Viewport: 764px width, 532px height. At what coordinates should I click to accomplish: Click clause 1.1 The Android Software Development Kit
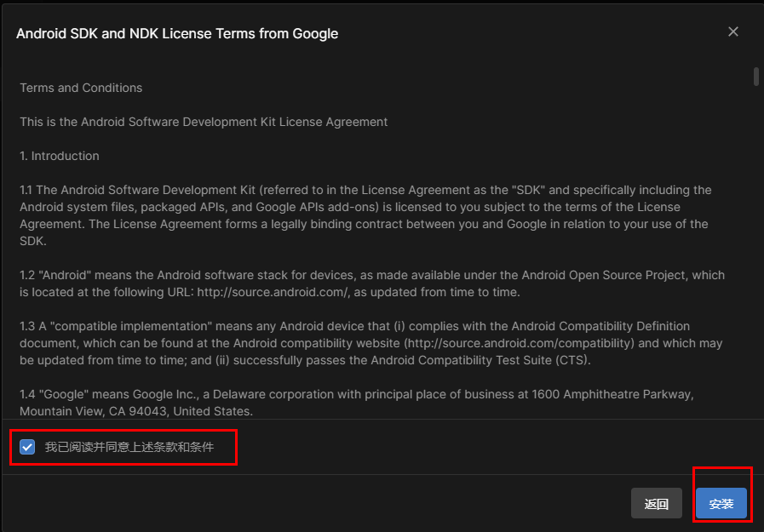point(365,215)
